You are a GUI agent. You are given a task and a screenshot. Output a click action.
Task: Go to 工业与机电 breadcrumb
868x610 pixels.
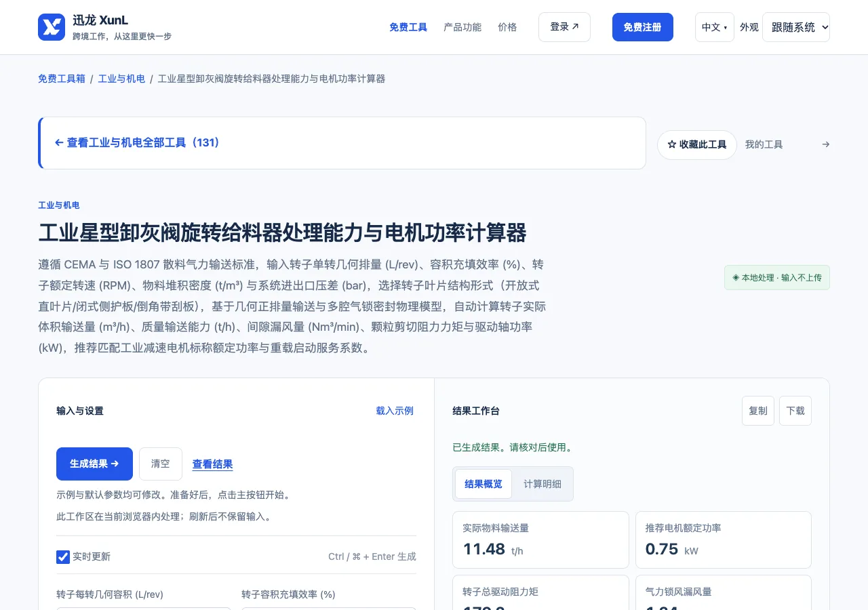[121, 79]
